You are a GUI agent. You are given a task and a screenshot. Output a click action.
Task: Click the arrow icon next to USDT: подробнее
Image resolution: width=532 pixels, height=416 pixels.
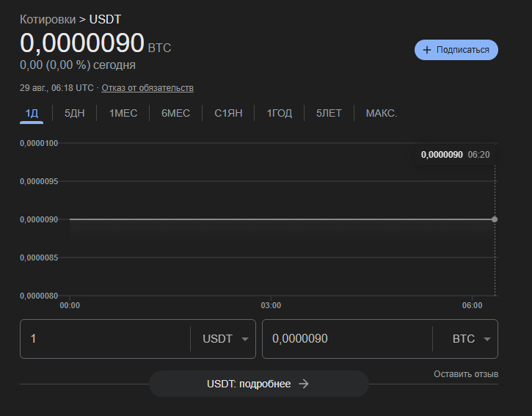(x=304, y=384)
